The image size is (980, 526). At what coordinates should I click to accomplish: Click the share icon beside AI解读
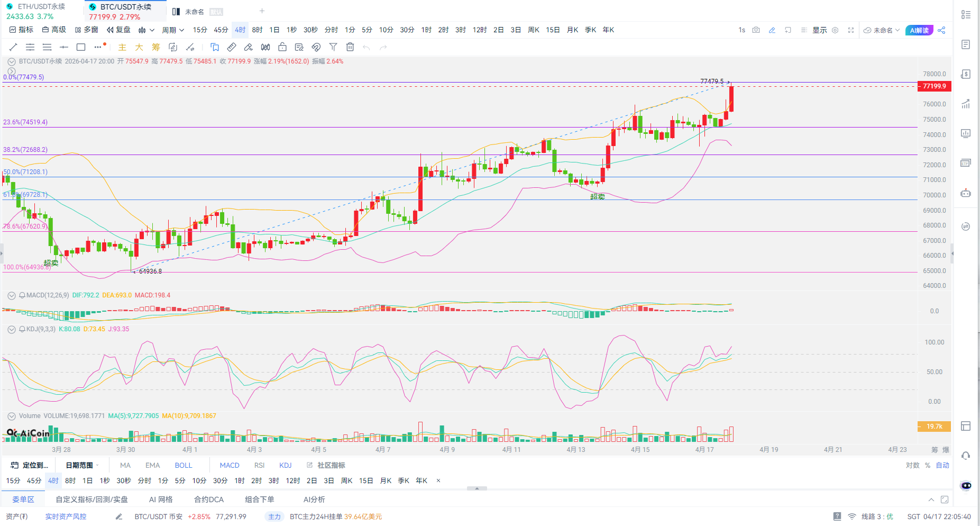point(941,30)
